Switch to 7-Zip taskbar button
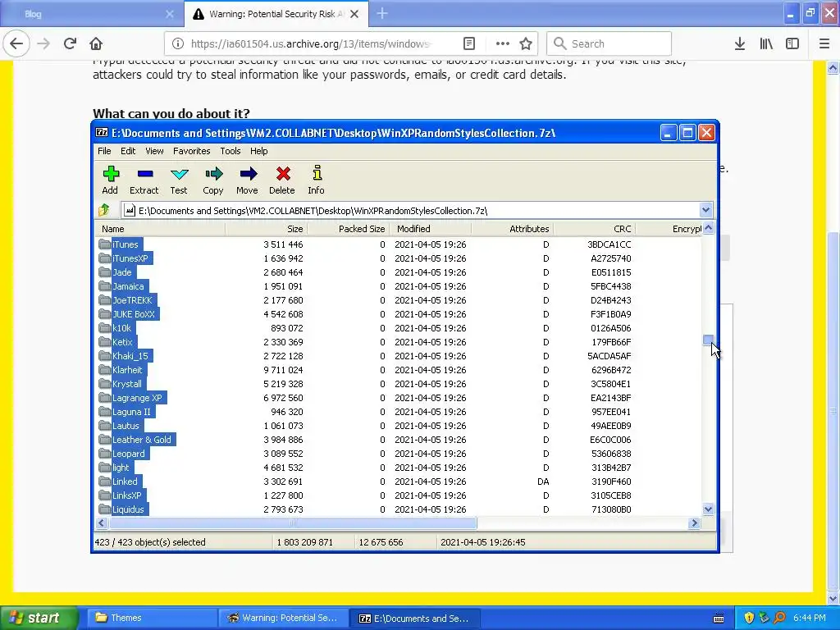Screen dimensions: 840x630 [416, 618]
